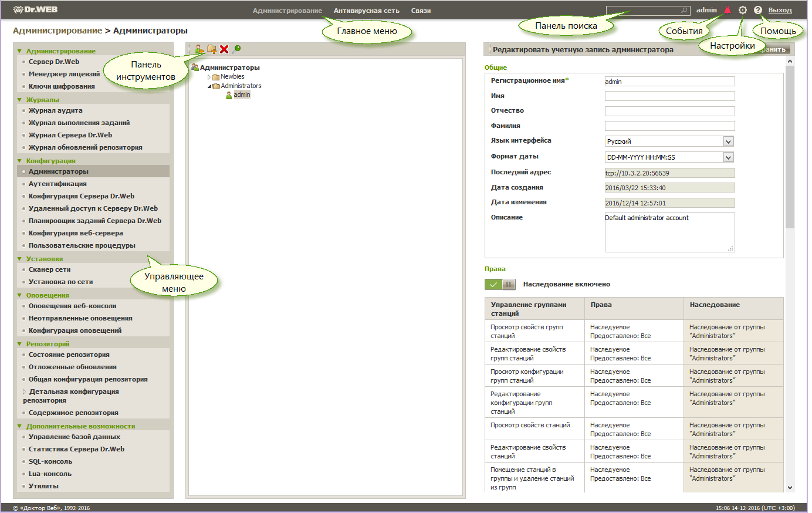812x513 pixels.
Task: Click the Выход logout link
Action: pyautogui.click(x=780, y=10)
